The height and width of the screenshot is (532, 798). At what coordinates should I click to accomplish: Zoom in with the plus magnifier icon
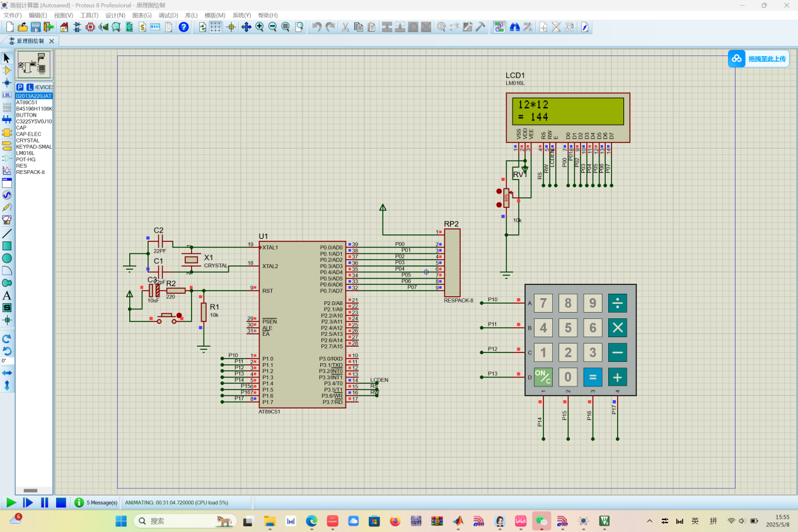[x=259, y=27]
